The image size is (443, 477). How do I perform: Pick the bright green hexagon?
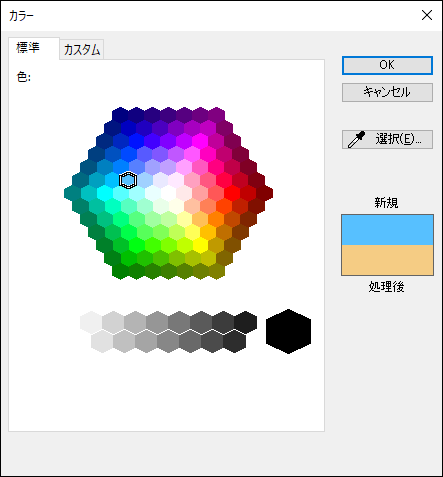coord(136,246)
